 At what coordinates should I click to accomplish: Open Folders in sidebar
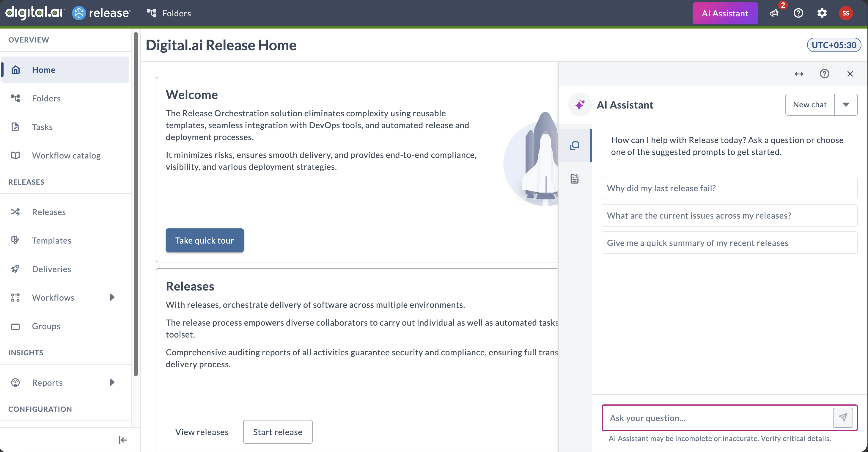(65, 98)
